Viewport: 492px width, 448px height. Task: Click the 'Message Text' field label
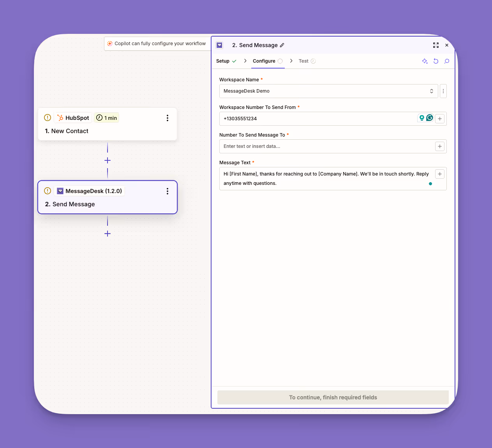(235, 163)
